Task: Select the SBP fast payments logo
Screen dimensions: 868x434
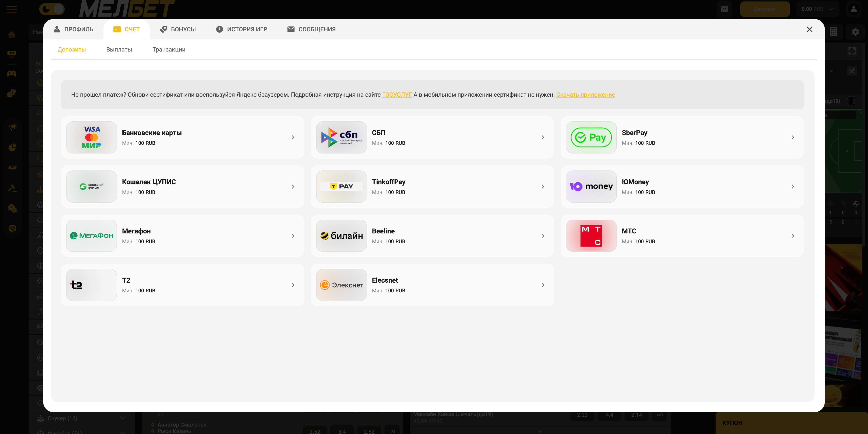Action: [341, 137]
